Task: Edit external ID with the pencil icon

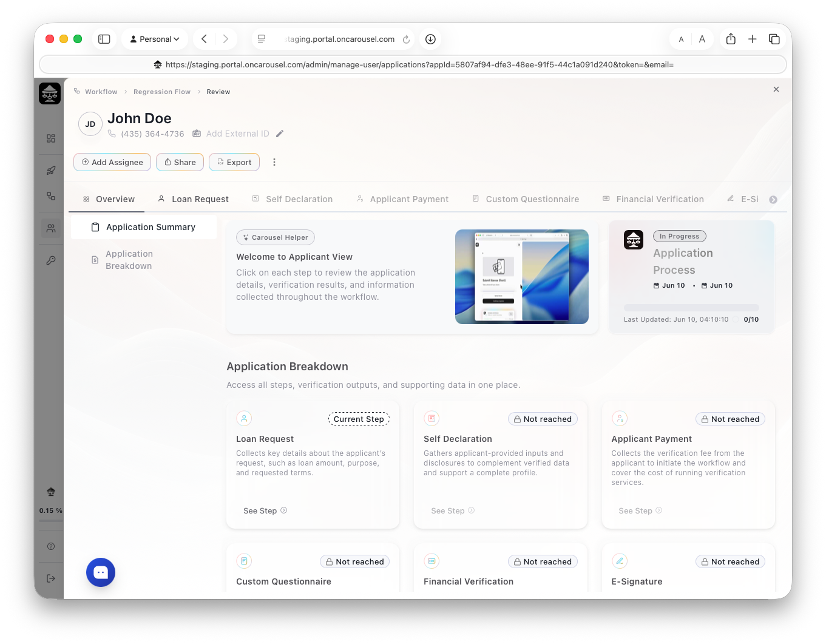Action: [x=280, y=134]
